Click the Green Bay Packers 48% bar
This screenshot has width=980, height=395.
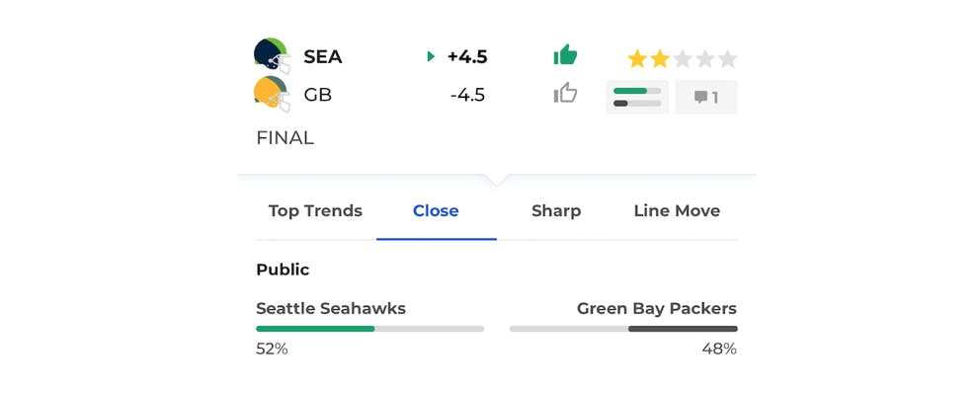pyautogui.click(x=623, y=328)
